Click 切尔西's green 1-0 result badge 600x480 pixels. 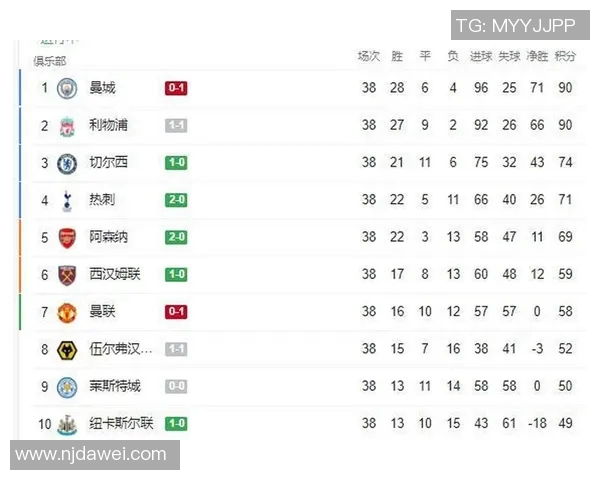pyautogui.click(x=177, y=163)
